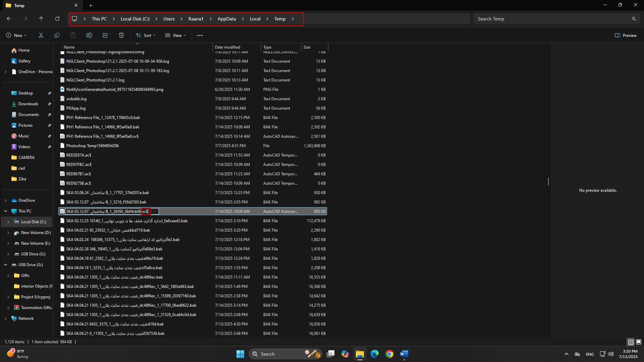Click the search magnifier icon
The width and height of the screenshot is (644, 362).
click(634, 19)
